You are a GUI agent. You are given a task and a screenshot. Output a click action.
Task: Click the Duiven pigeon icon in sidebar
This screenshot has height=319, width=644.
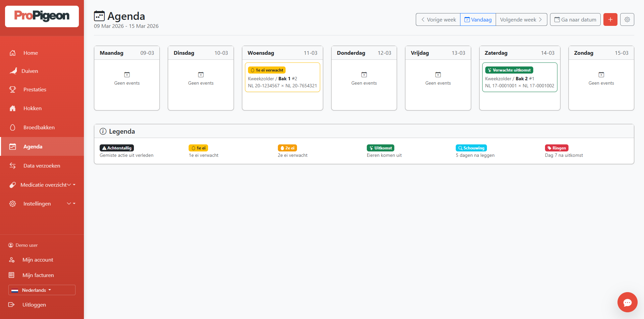(13, 71)
